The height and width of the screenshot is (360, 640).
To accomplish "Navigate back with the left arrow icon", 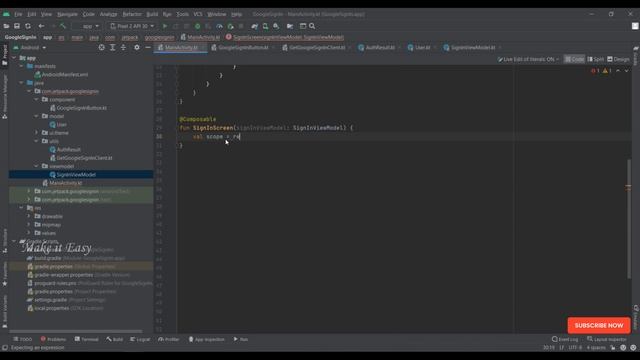I will (x=41, y=26).
